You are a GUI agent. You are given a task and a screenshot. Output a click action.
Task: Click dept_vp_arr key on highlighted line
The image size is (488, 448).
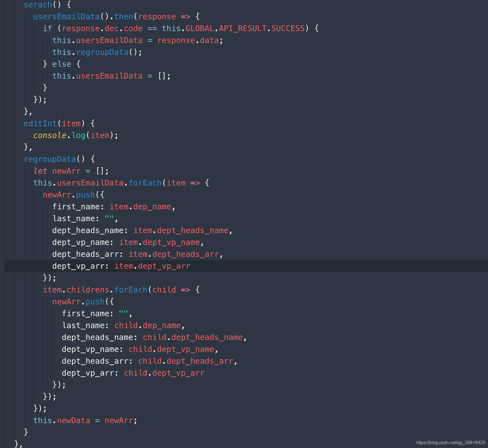[78, 266]
